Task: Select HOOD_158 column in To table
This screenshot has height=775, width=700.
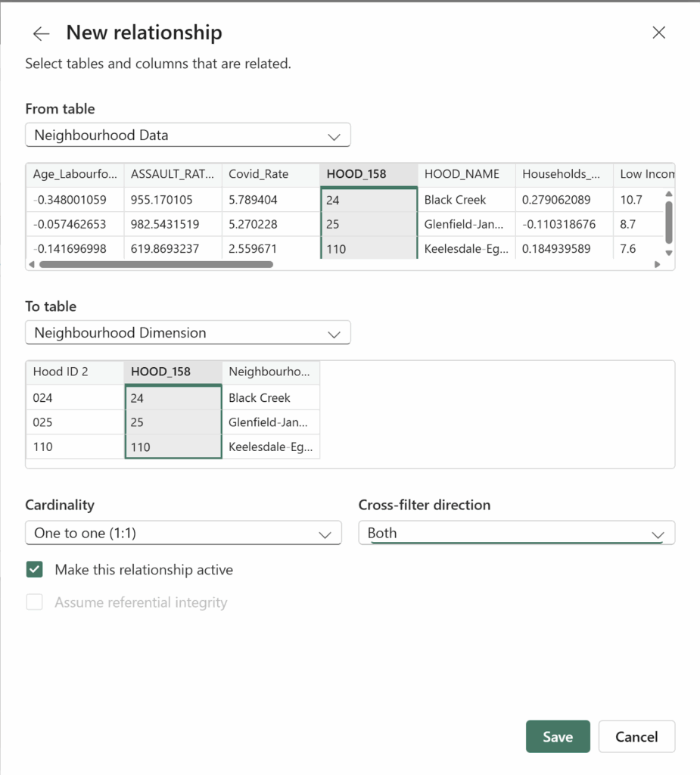Action: click(x=173, y=372)
